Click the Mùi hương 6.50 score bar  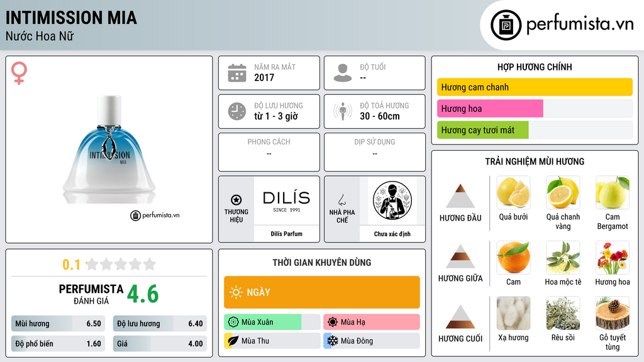[58, 324]
